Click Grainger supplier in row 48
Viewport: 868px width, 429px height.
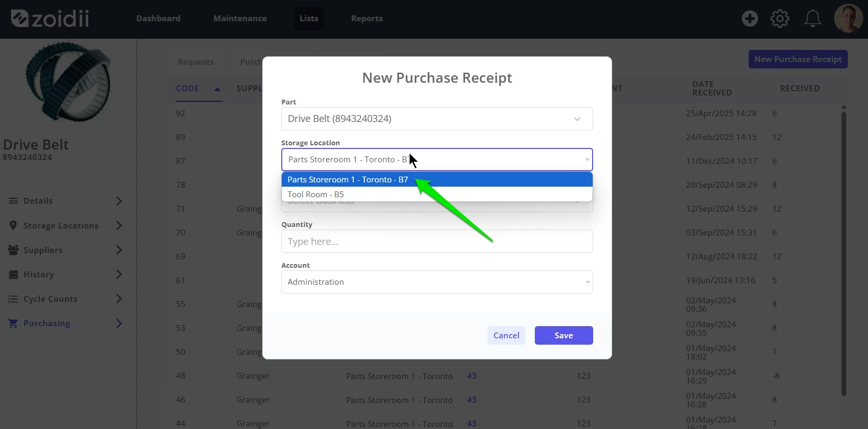[x=253, y=376]
